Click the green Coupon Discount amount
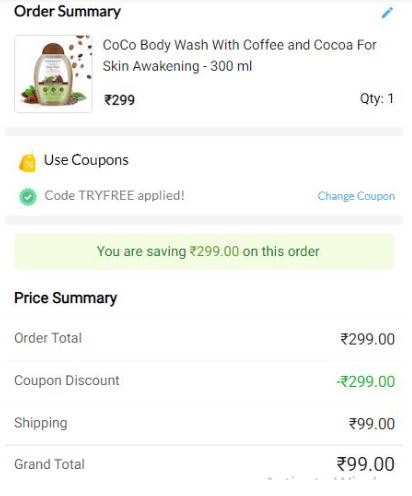 tap(366, 381)
